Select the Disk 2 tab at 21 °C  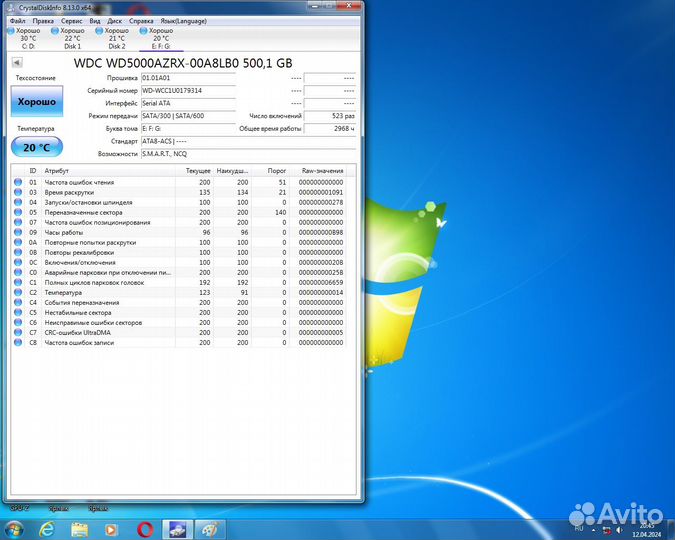(117, 38)
